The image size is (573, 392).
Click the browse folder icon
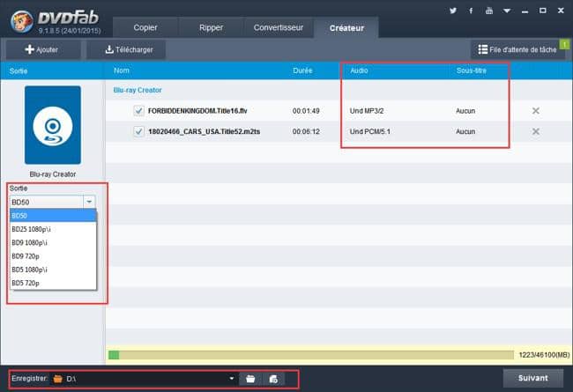click(x=250, y=379)
